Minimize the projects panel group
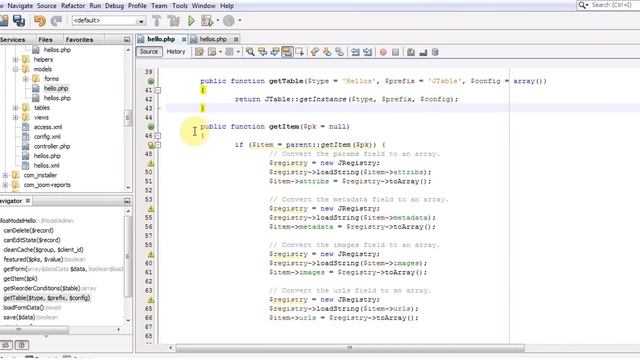This screenshot has width=640, height=360. point(127,40)
